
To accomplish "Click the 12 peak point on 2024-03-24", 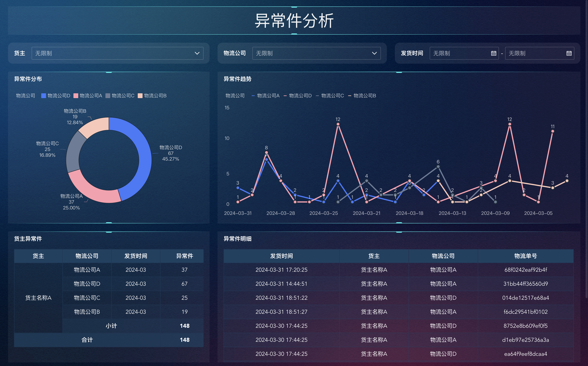I will [x=338, y=124].
